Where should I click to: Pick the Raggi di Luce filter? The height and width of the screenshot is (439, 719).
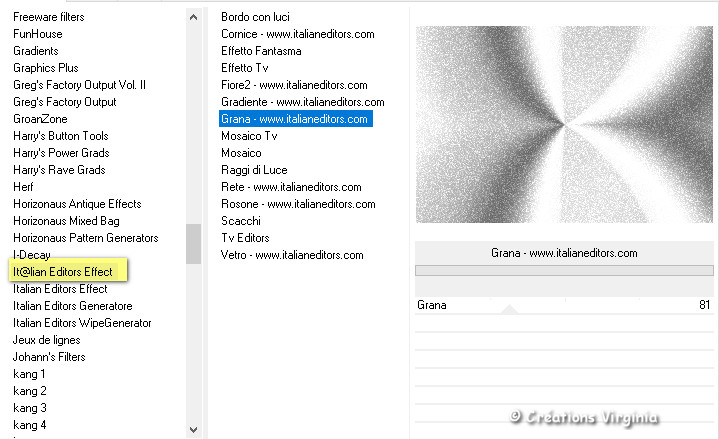click(x=254, y=170)
